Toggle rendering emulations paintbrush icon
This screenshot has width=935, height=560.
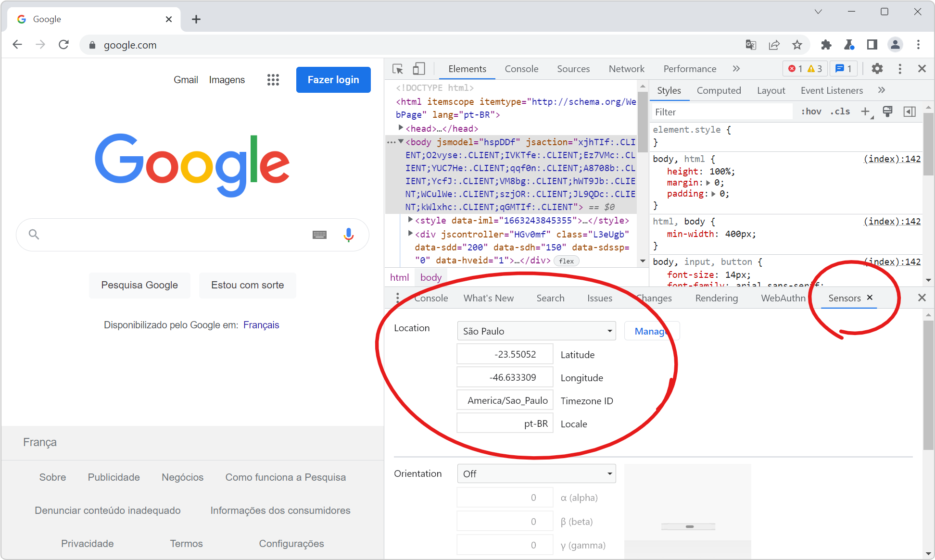click(x=887, y=112)
